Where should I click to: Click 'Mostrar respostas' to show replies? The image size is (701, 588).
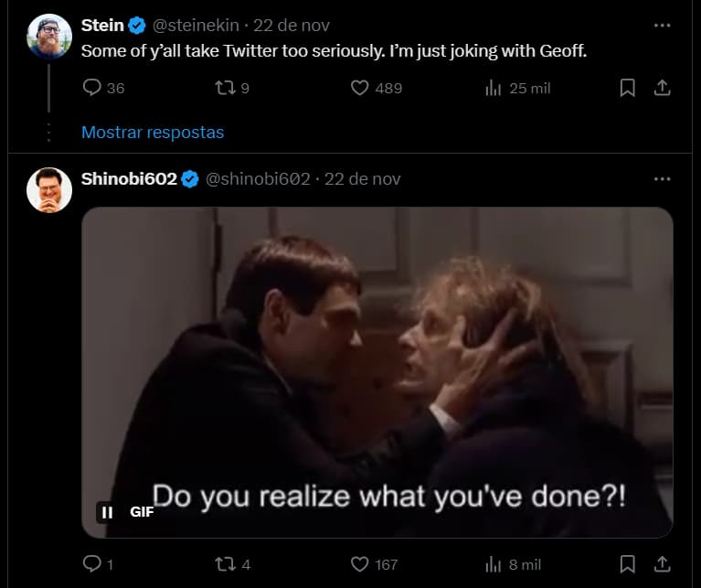click(x=153, y=132)
